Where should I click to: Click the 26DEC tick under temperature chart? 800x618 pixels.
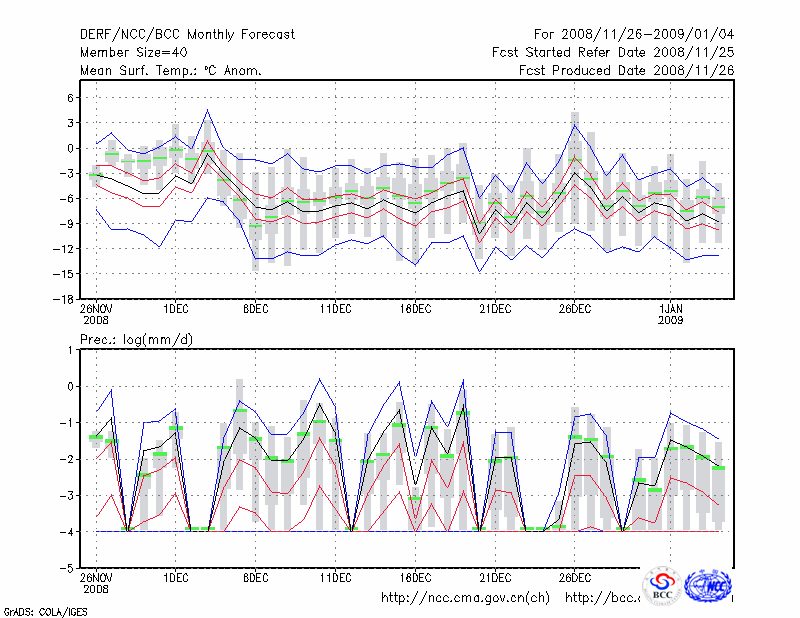pyautogui.click(x=575, y=309)
